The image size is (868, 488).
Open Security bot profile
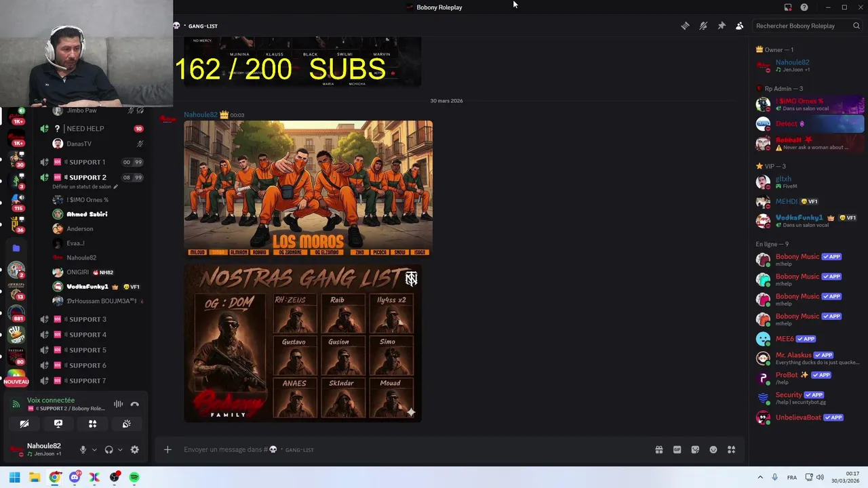coord(808,398)
